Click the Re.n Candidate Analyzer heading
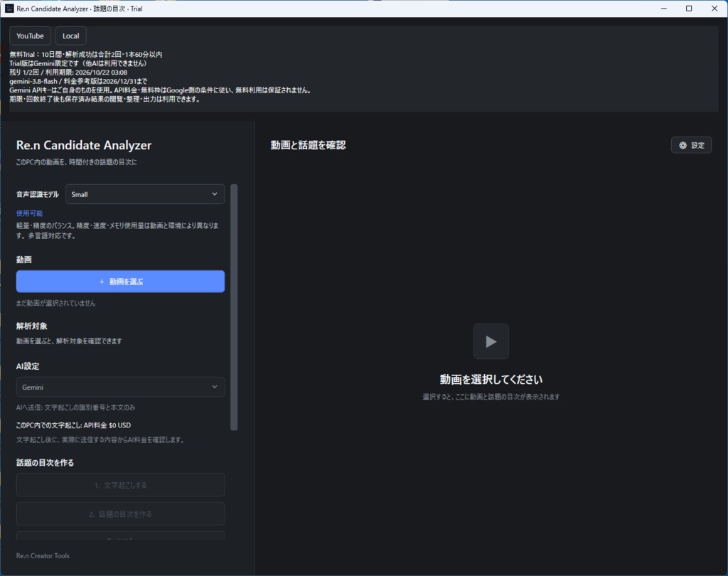Screen dimensions: 728x576 coord(84,145)
